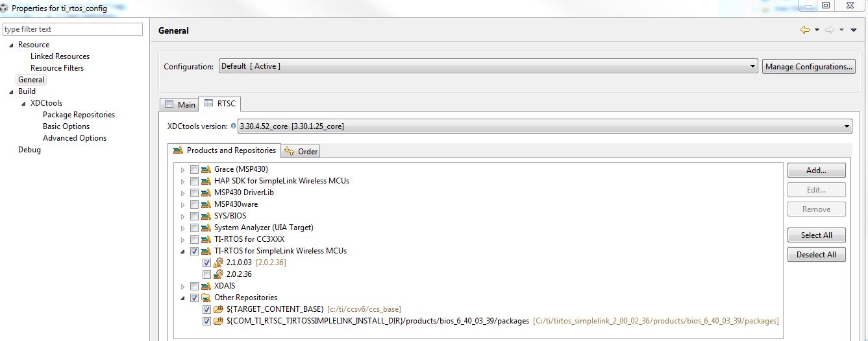This screenshot has width=868, height=341.
Task: Collapse the TI-RTOS for SimpleLink Wireless MCUs node
Action: (182, 251)
